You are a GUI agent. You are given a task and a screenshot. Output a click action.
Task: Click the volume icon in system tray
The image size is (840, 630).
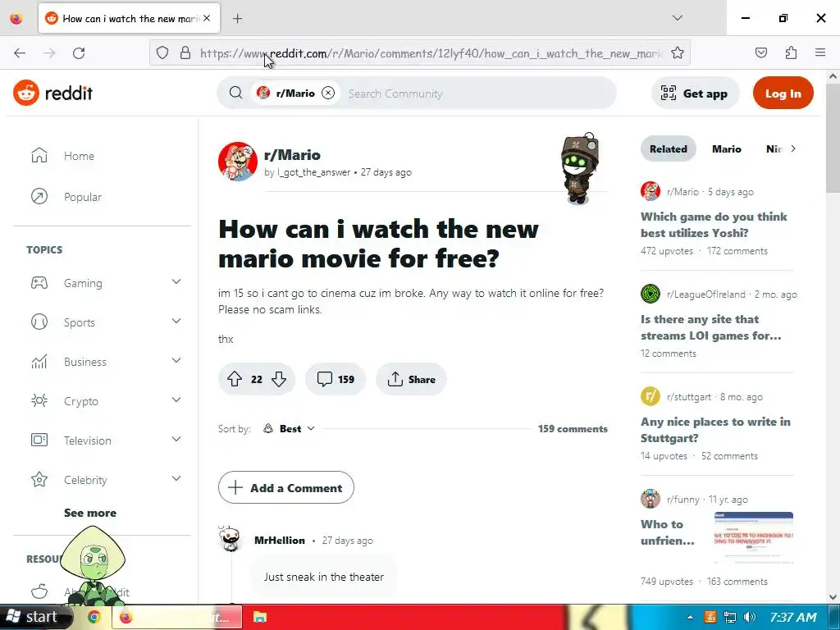click(750, 617)
